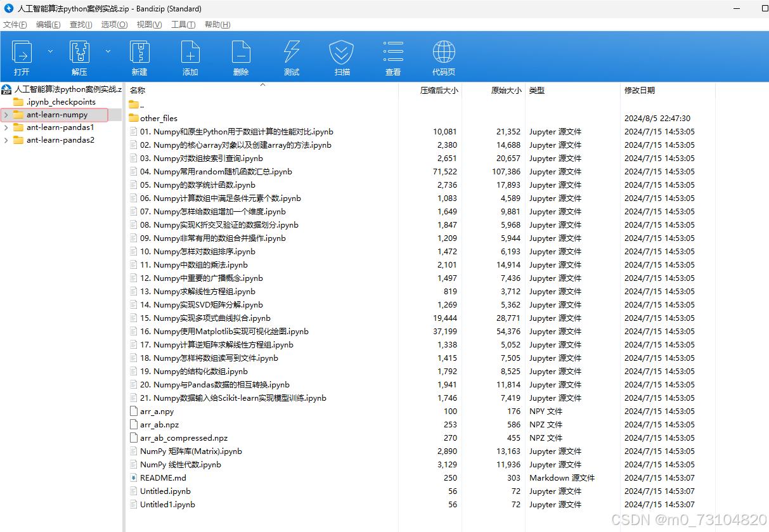Open the dropdown arrow next to 解压

(x=108, y=51)
